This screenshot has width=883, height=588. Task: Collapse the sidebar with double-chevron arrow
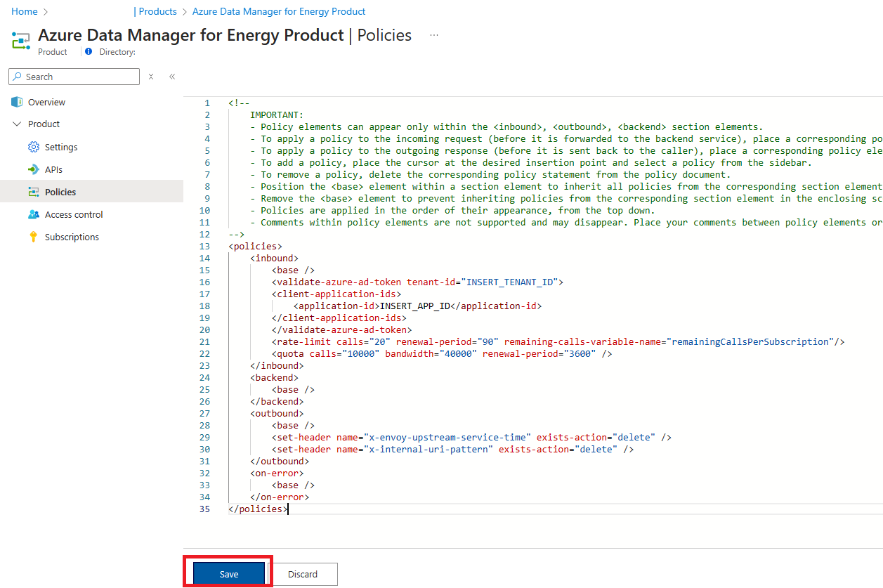pos(172,77)
